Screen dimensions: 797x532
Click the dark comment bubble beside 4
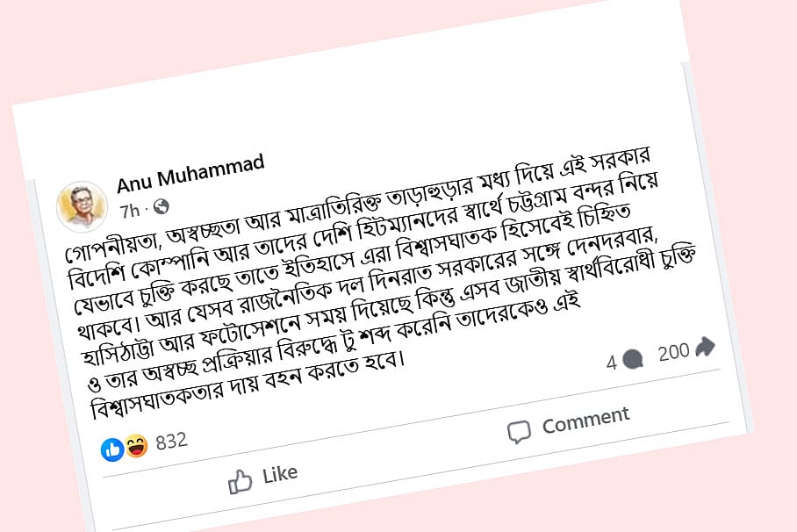632,358
